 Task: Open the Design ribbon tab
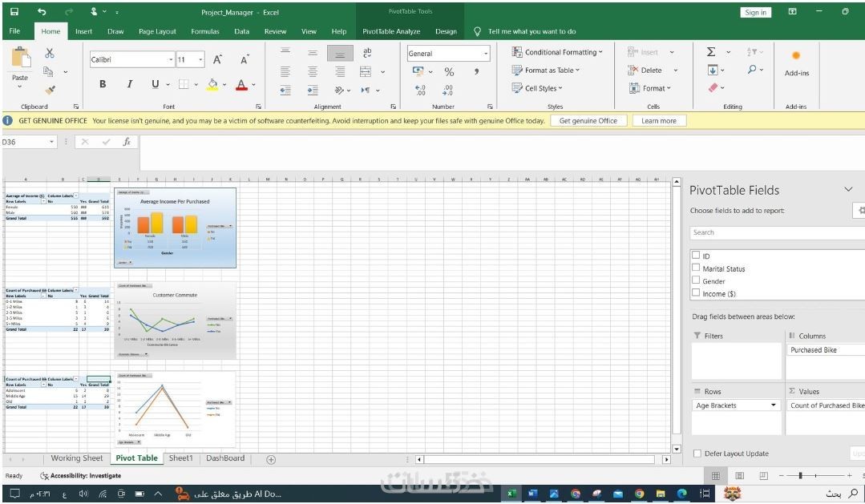pyautogui.click(x=446, y=31)
